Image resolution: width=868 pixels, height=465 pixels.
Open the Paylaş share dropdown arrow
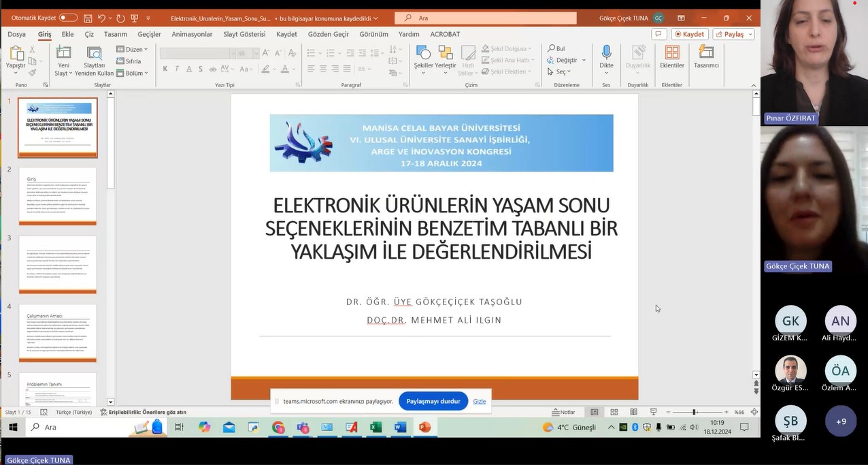(749, 34)
